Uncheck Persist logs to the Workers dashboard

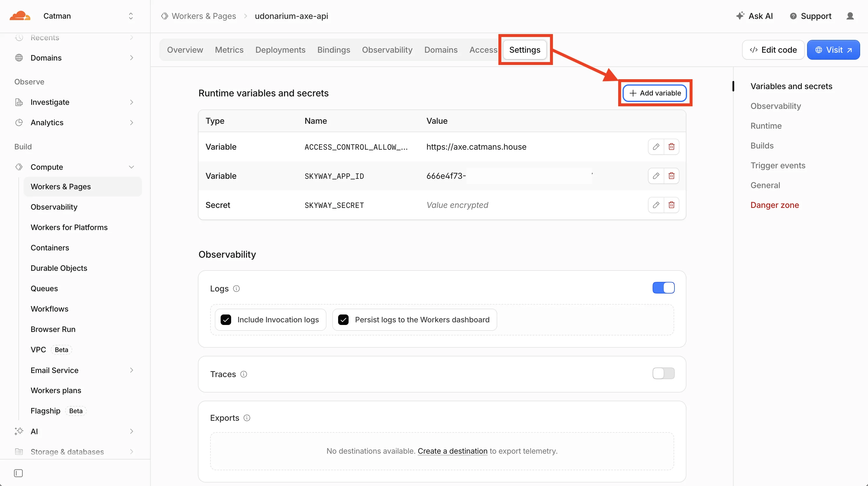(343, 320)
